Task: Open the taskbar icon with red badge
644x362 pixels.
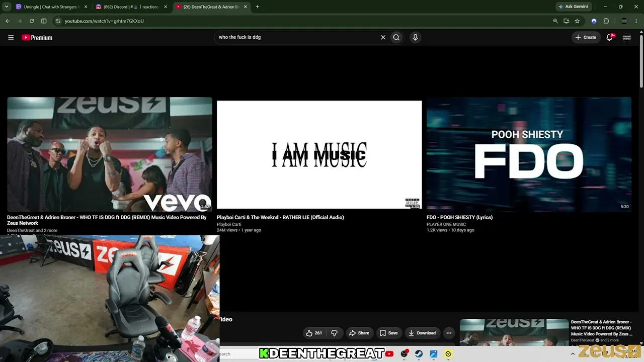Action: pos(404,354)
